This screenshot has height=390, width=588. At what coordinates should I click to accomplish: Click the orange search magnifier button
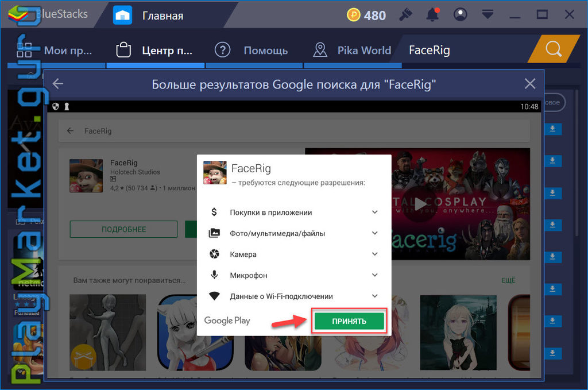[x=554, y=49]
